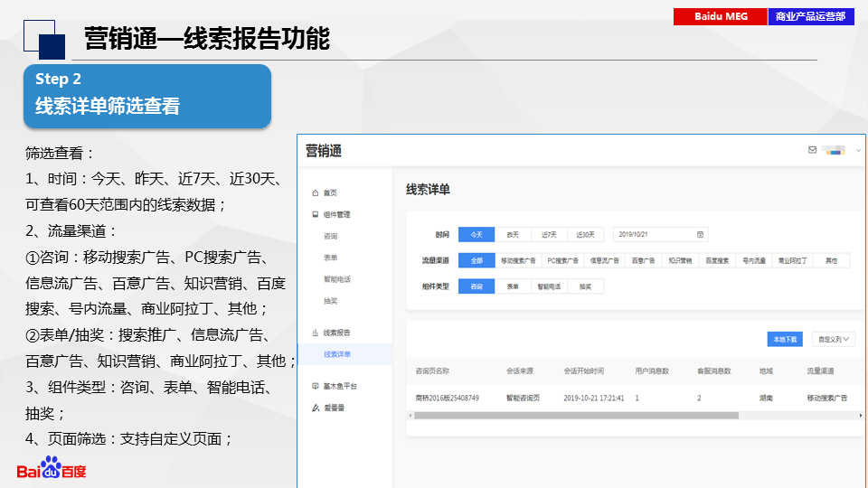Filter by 移动搜索广告 channel
The height and width of the screenshot is (488, 868).
pyautogui.click(x=518, y=260)
